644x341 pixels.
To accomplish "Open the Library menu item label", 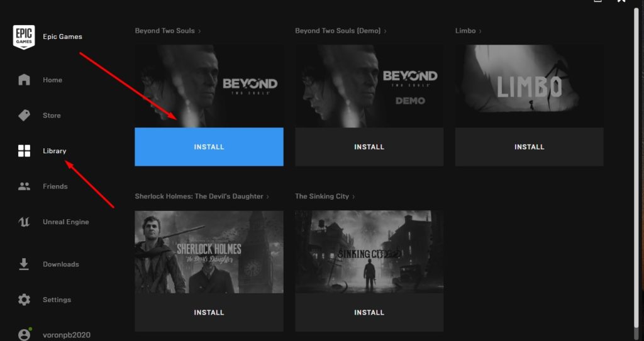I will point(55,151).
